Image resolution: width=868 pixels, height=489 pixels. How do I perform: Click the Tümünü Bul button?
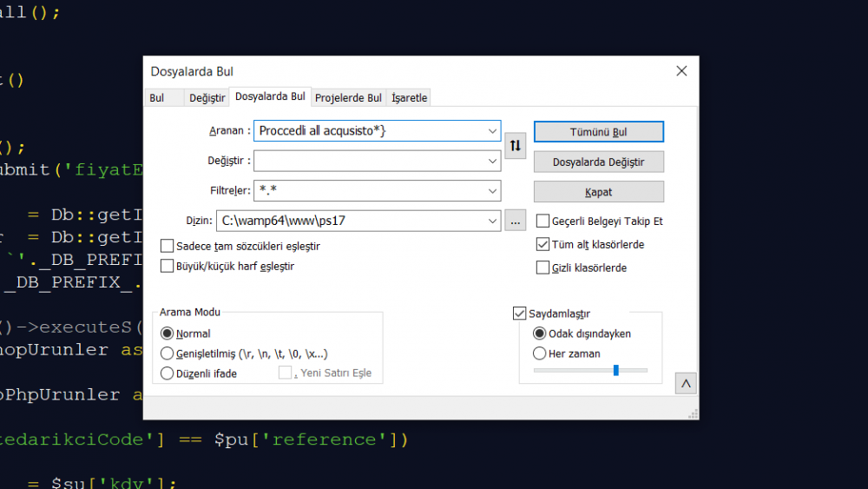(x=598, y=132)
